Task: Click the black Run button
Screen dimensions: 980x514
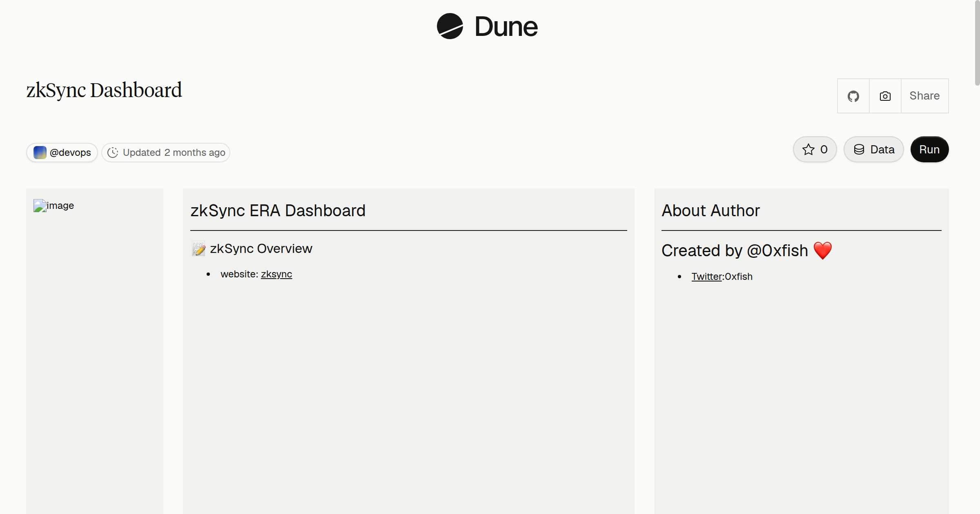Action: coord(929,149)
